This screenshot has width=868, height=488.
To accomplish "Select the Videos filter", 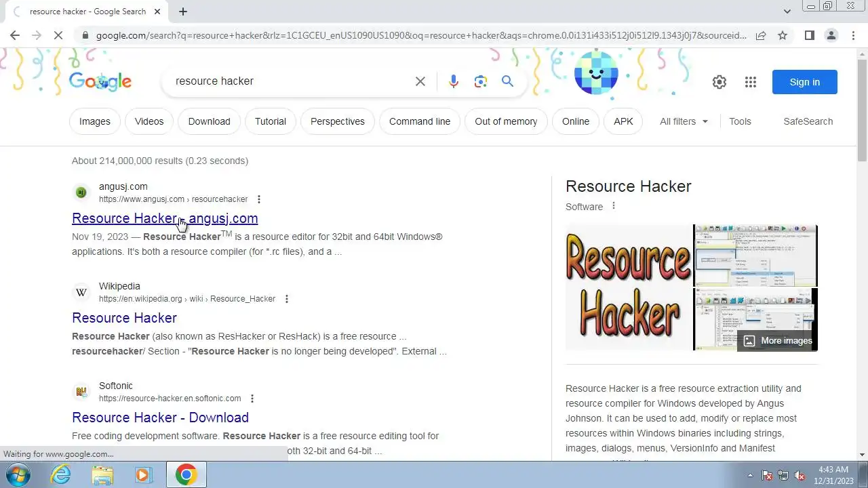I will point(149,121).
